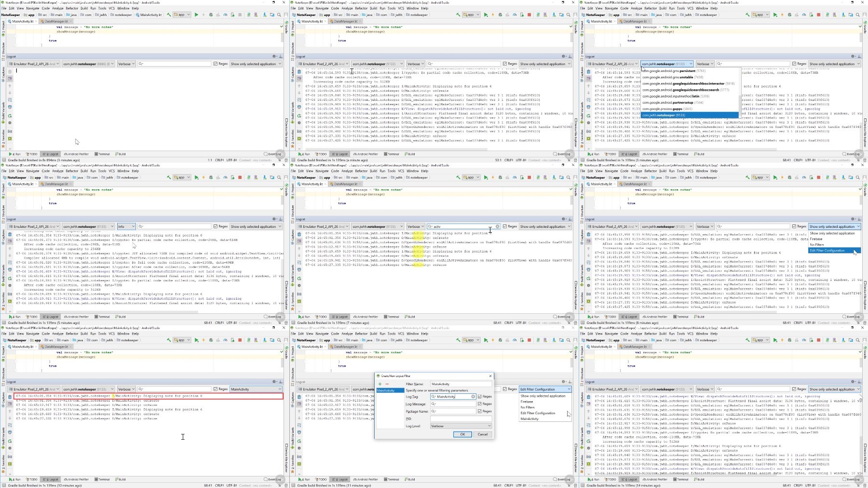Add a filter with the green plus icon
This screenshot has width=868, height=488.
click(380, 384)
